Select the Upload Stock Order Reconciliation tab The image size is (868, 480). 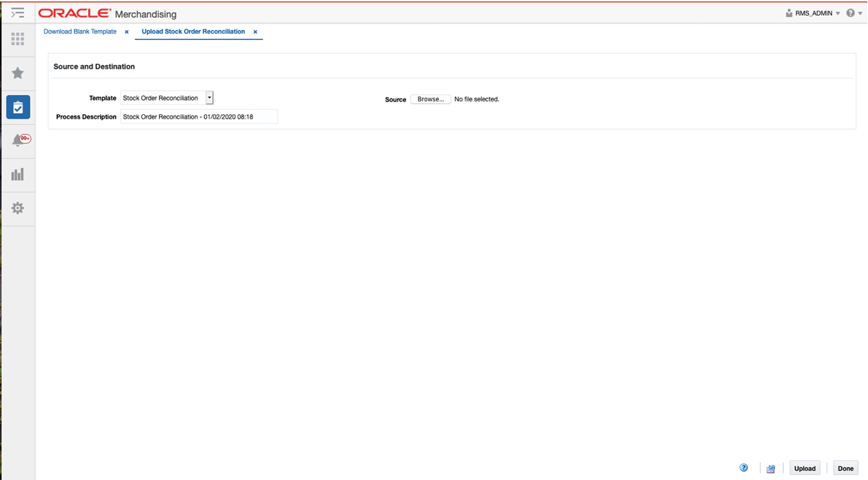191,31
